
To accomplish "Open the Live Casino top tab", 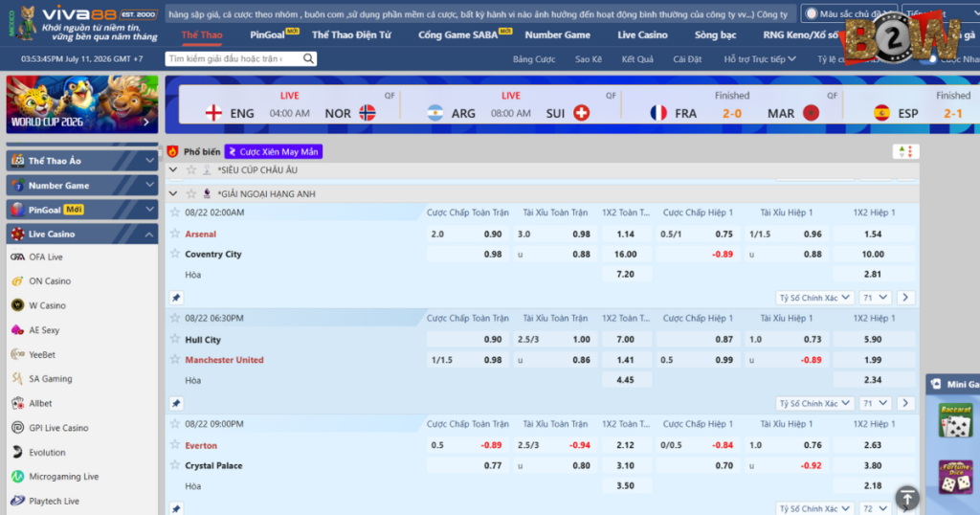I will coord(642,35).
